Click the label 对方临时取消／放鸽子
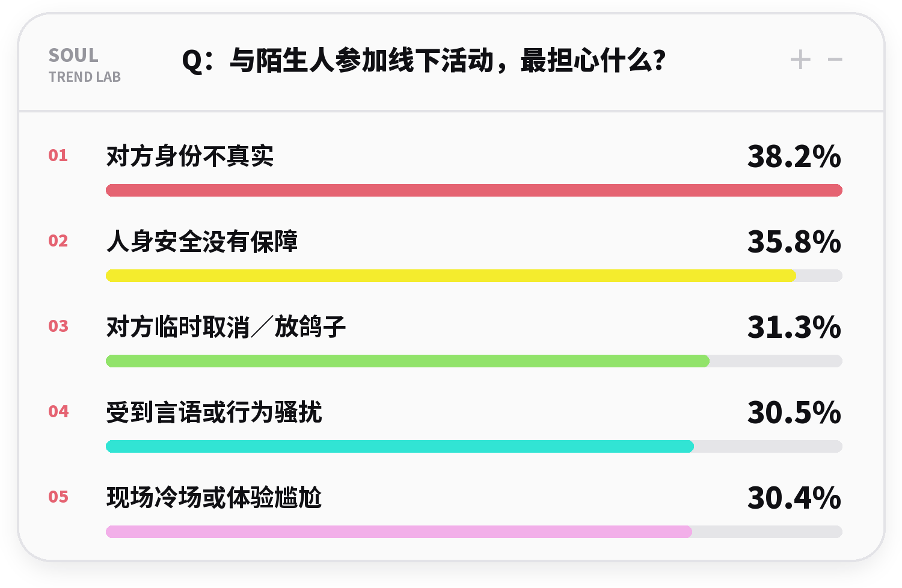This screenshot has width=902, height=588. (226, 327)
